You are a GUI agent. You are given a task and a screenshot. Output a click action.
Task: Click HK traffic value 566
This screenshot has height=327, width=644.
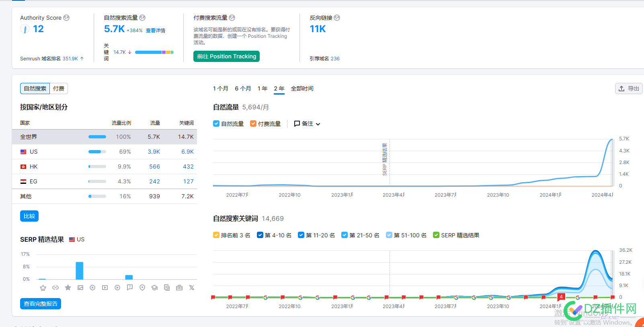point(155,167)
